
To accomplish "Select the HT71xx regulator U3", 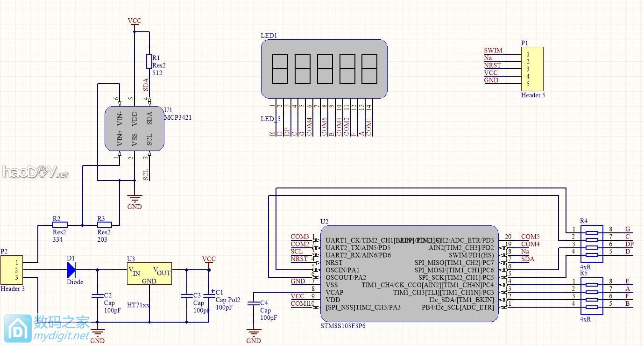I will (149, 274).
